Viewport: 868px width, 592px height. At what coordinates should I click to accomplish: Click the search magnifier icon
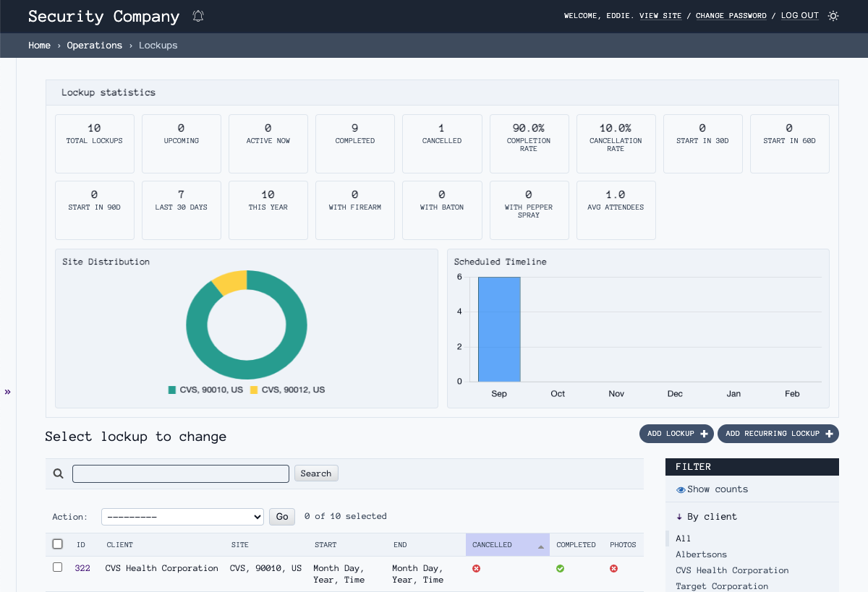[x=59, y=474]
